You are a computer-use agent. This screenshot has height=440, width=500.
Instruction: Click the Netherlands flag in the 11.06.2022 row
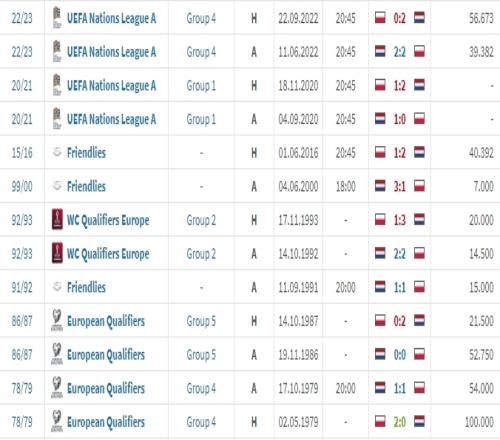[x=380, y=51]
